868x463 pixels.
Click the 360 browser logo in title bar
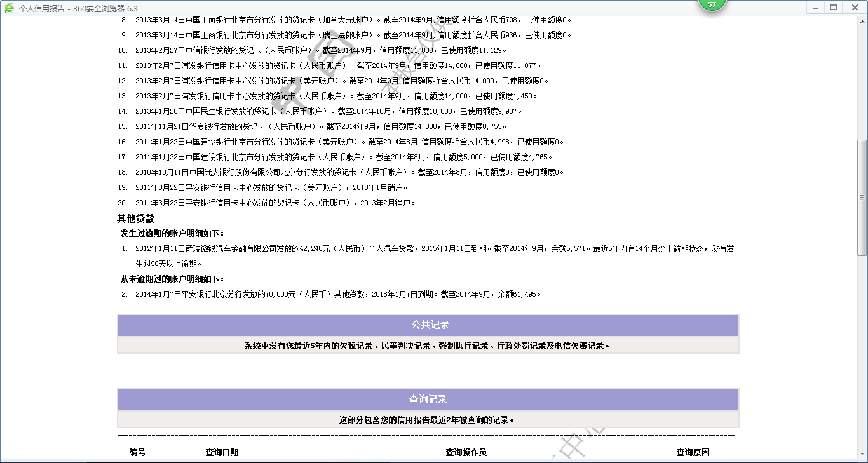point(9,8)
